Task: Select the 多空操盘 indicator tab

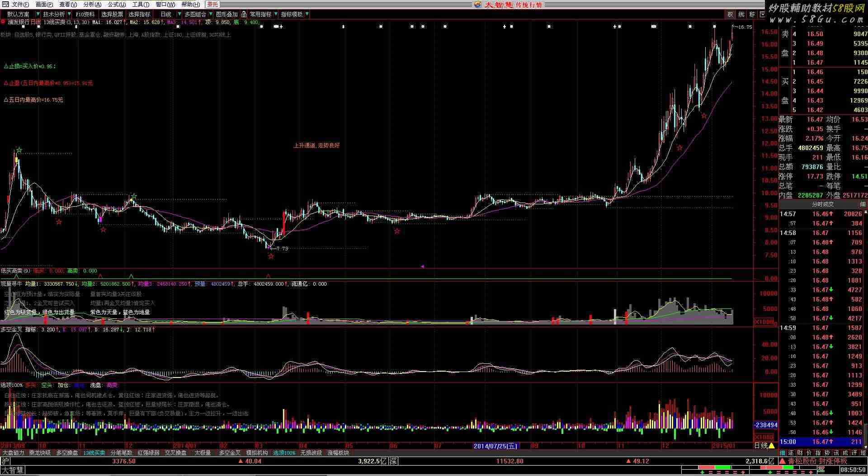Action: tap(67, 452)
